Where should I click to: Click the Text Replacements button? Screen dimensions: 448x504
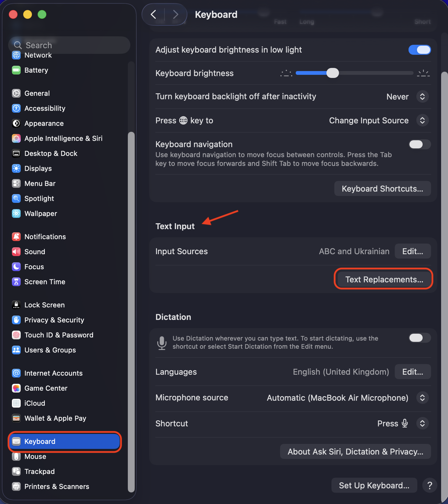pyautogui.click(x=383, y=279)
